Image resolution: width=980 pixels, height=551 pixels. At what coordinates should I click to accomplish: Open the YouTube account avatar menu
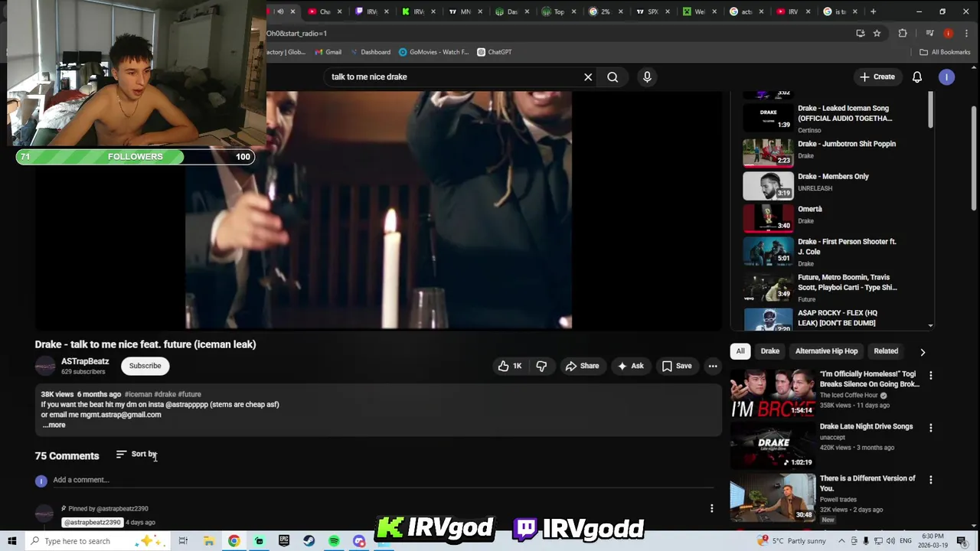coord(946,77)
